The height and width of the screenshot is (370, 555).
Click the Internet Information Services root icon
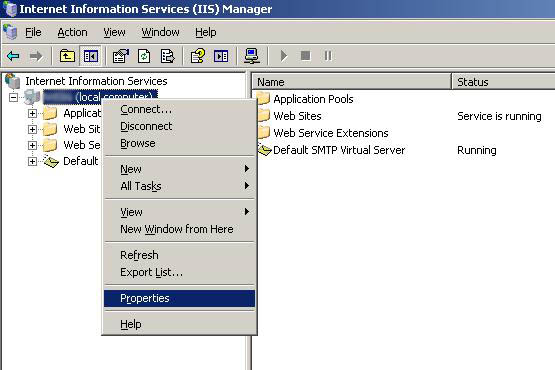12,81
